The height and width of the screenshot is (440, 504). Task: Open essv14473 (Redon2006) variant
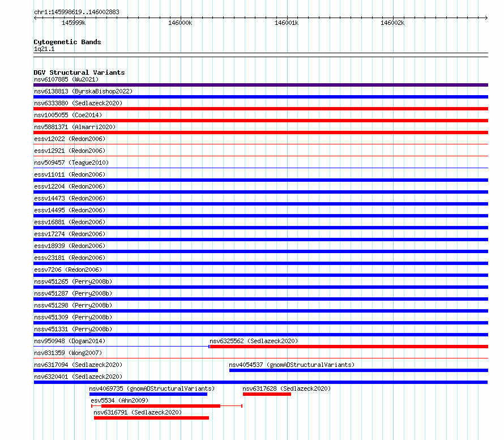(70, 198)
